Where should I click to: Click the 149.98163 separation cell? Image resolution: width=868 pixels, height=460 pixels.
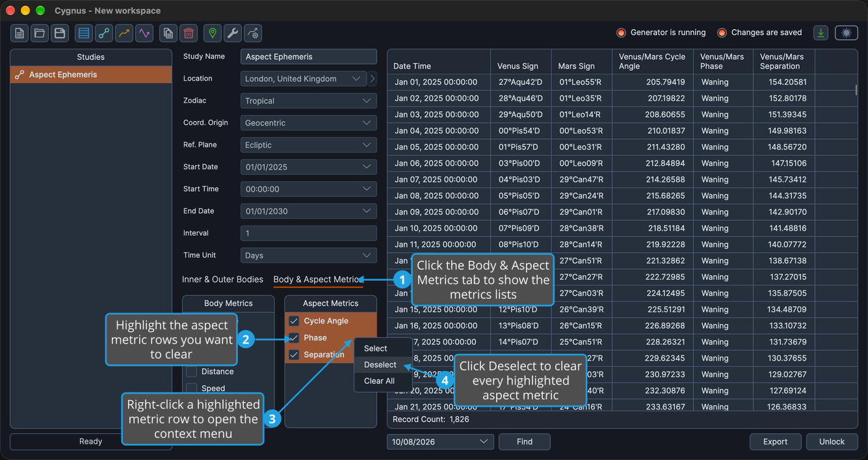pos(784,131)
